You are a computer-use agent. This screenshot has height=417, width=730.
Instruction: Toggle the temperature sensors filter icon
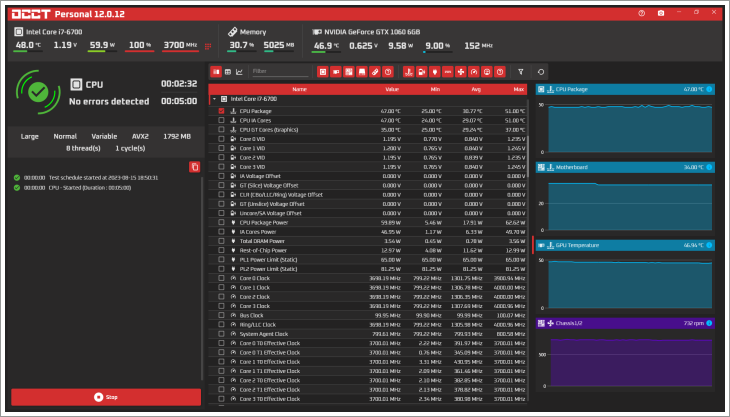click(x=408, y=72)
